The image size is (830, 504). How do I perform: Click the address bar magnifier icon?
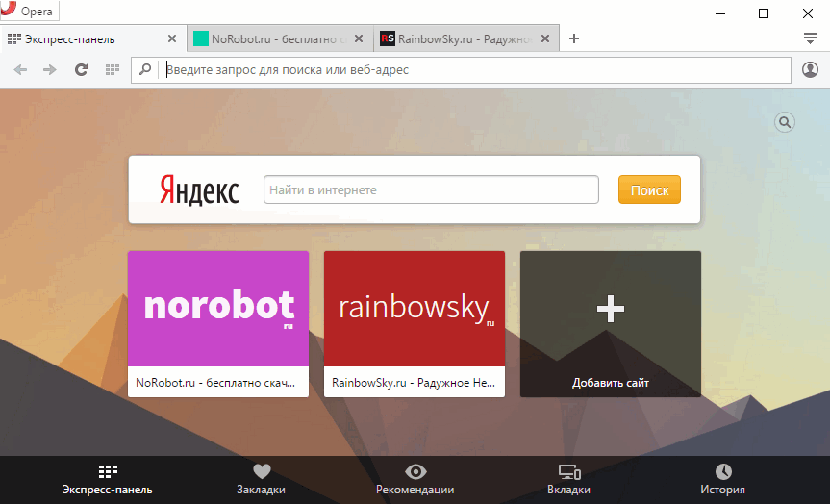[145, 69]
